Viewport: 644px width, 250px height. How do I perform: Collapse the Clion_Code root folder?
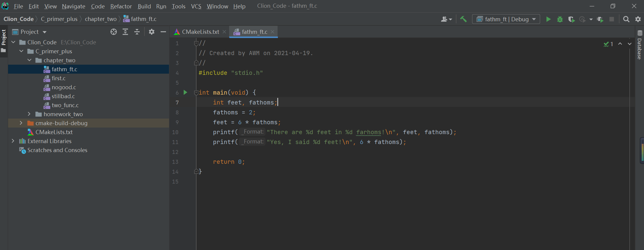13,42
